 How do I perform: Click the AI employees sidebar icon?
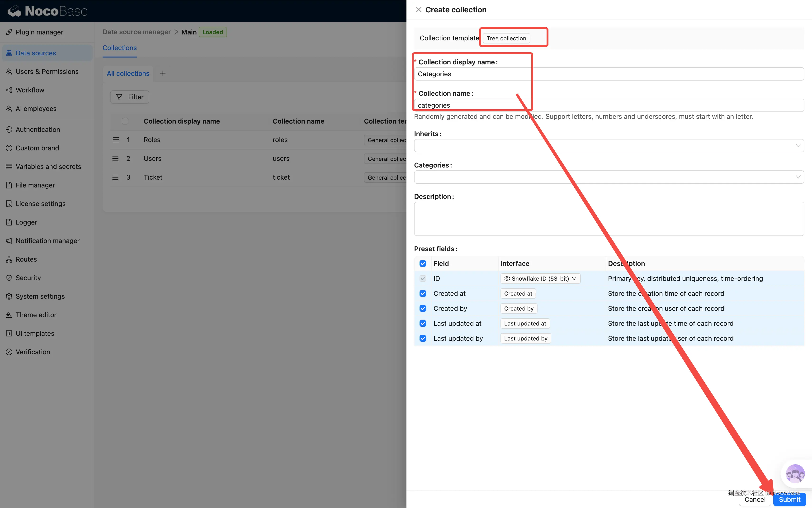pyautogui.click(x=9, y=109)
